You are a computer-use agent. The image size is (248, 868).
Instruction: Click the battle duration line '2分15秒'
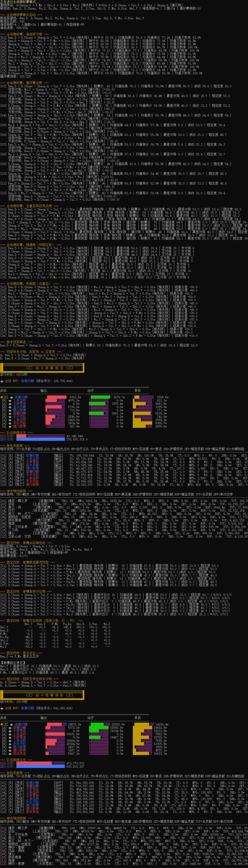click(14, 702)
